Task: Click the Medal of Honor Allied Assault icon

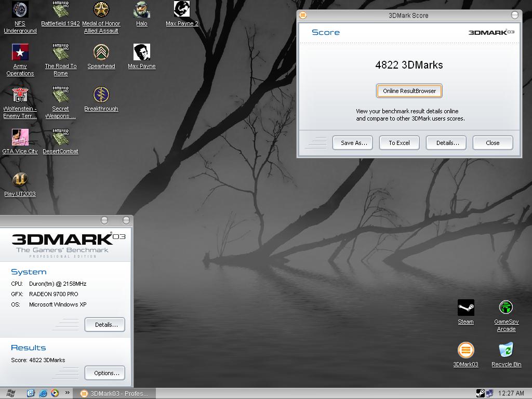Action: click(101, 10)
